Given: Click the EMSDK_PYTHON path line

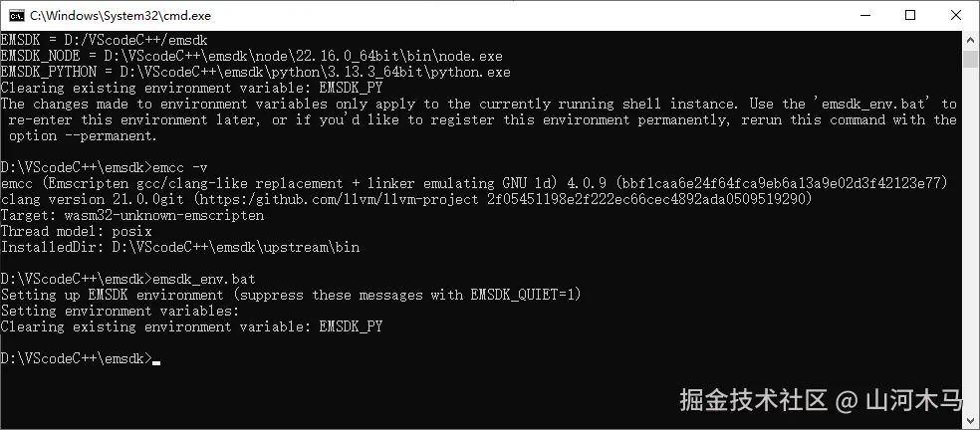Looking at the screenshot, I should (x=256, y=73).
